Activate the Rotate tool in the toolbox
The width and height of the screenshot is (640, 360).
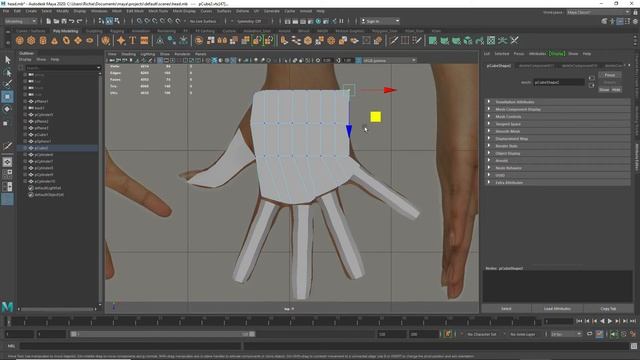click(7, 109)
